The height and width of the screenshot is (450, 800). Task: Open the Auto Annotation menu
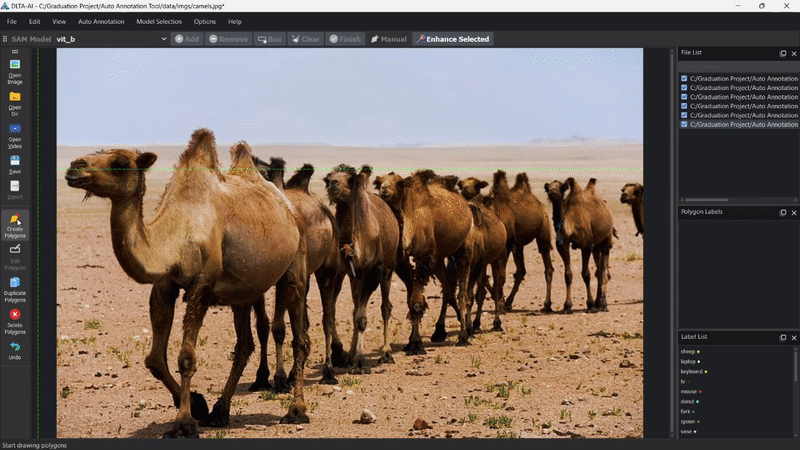pyautogui.click(x=101, y=21)
